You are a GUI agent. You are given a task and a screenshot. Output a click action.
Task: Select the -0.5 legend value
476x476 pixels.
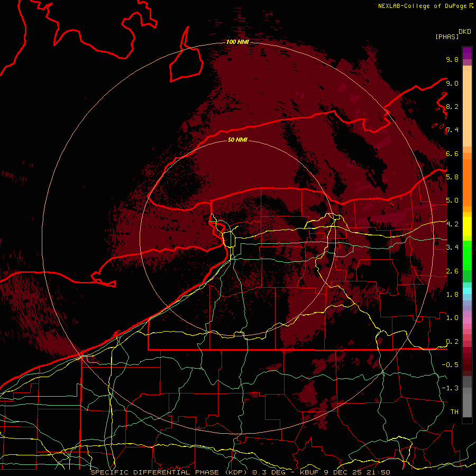coord(450,364)
